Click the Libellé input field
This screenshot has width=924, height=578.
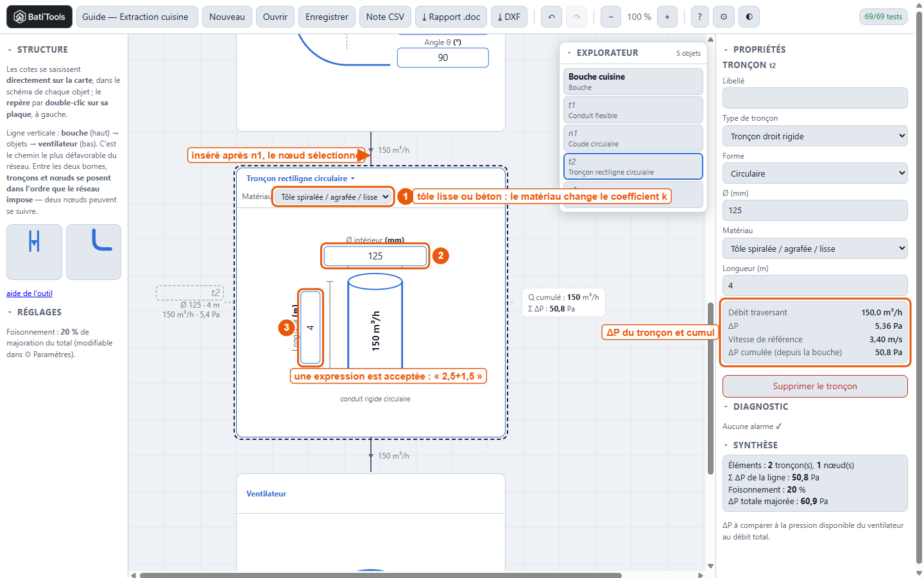(x=815, y=98)
